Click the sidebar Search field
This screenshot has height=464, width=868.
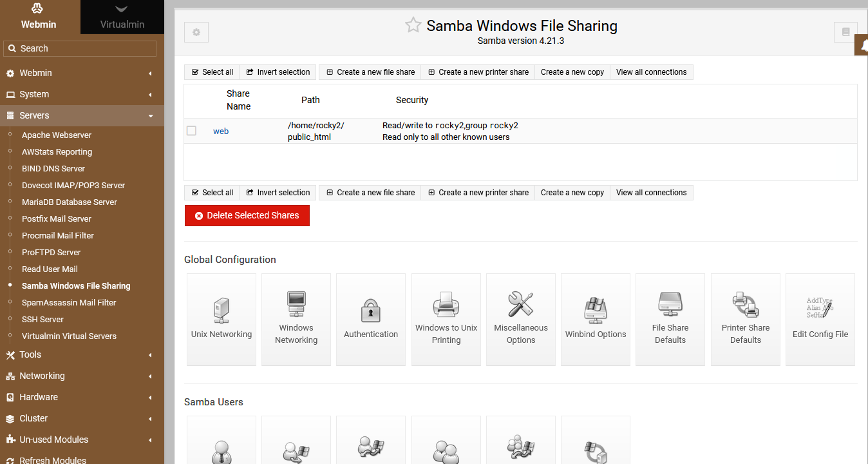coord(80,48)
